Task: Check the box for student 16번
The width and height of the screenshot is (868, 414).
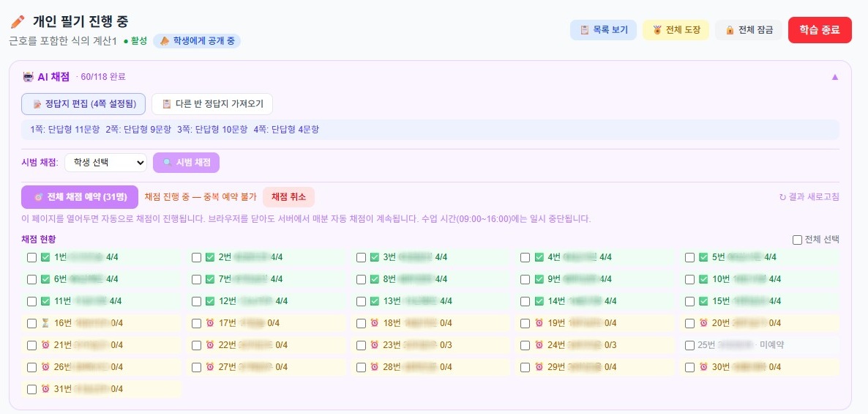Action: (32, 323)
